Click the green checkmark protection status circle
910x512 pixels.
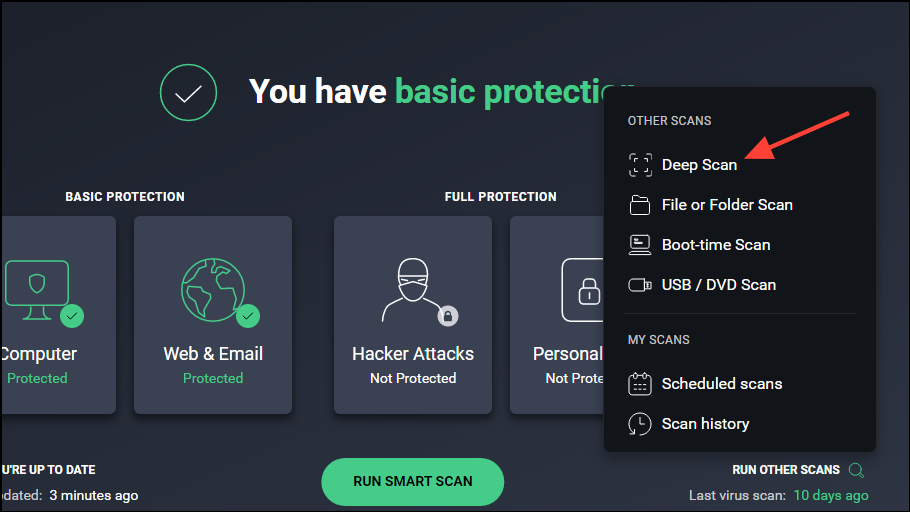(x=188, y=93)
